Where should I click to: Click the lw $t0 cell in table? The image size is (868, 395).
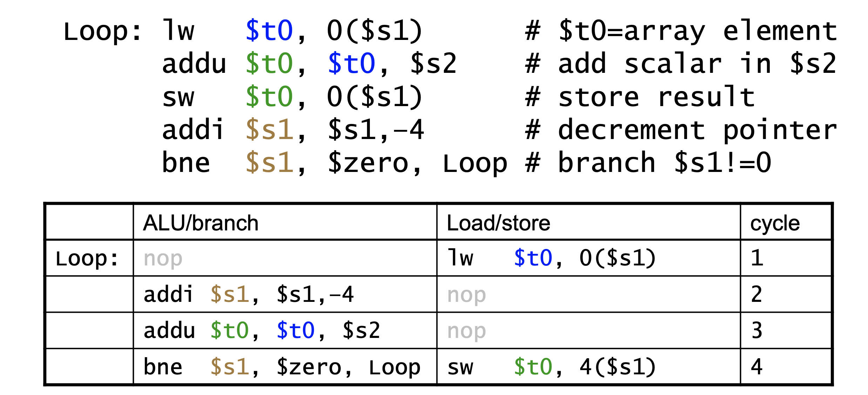tap(551, 258)
